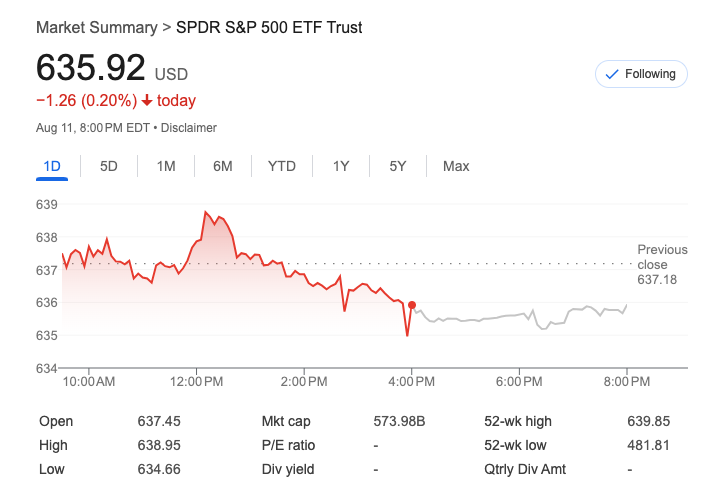This screenshot has width=711, height=500.
Task: Click the 635.92 price figure
Action: click(x=90, y=67)
